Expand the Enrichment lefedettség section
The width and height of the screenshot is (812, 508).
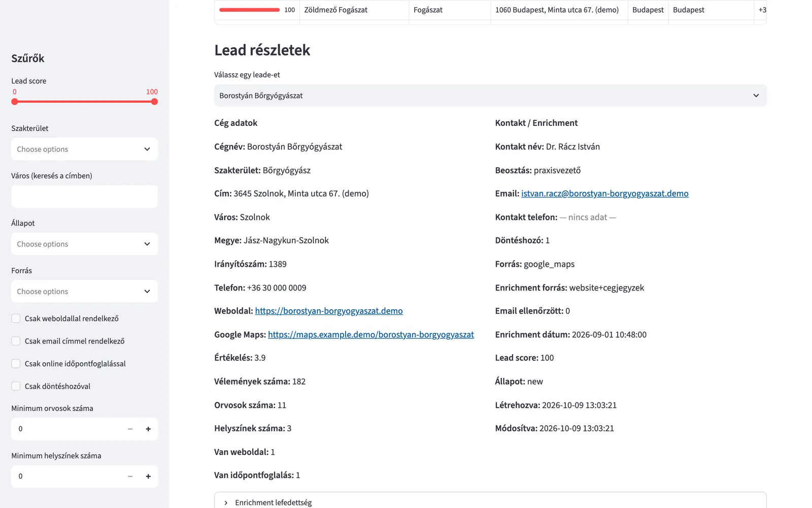[490, 502]
